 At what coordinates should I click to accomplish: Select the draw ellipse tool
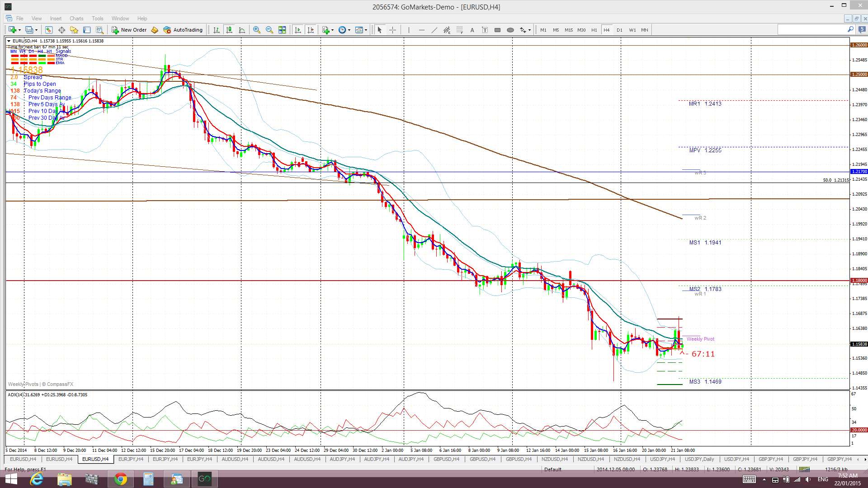click(510, 30)
